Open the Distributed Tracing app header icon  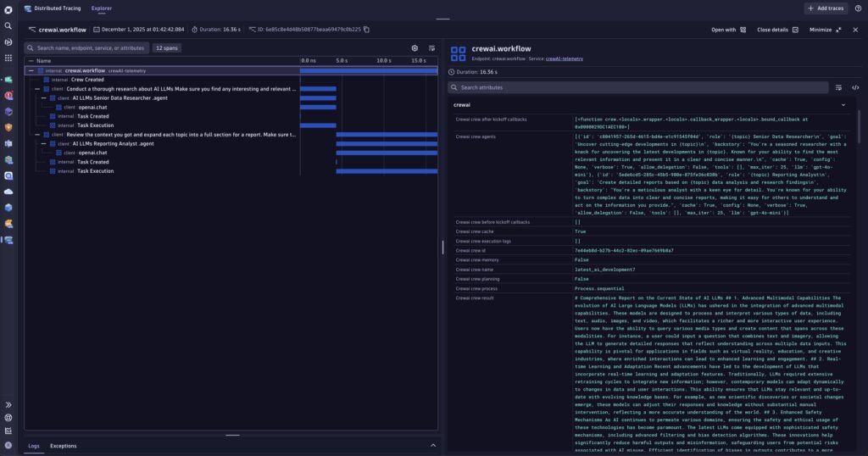28,8
